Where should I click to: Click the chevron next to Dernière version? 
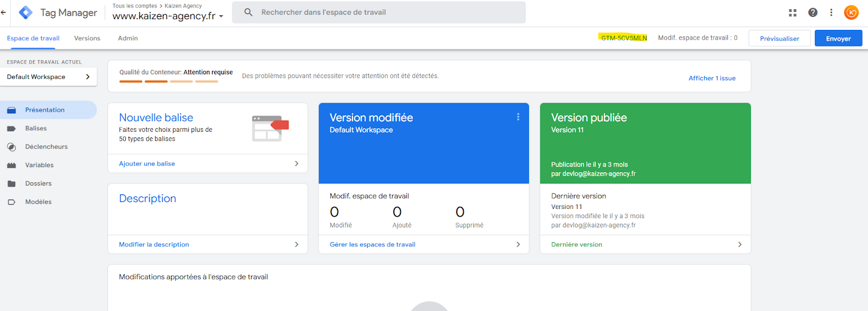tap(739, 244)
